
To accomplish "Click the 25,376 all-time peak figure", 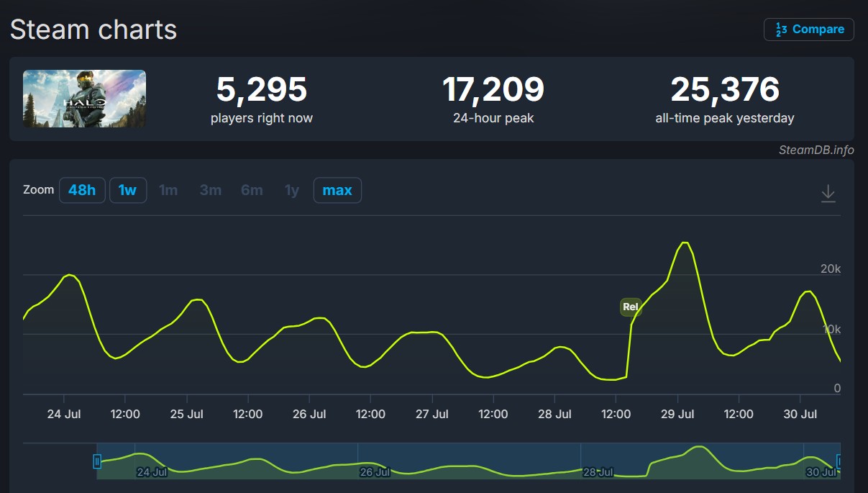I will tap(725, 89).
